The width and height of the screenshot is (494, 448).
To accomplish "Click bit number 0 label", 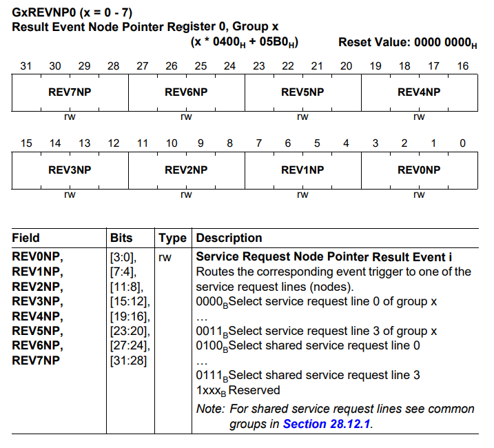I will pos(462,143).
